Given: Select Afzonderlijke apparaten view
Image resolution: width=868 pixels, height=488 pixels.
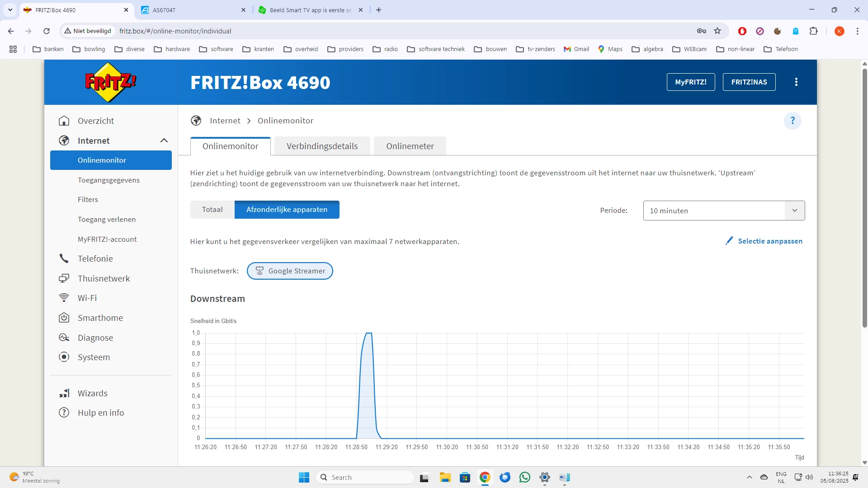Looking at the screenshot, I should coord(287,210).
